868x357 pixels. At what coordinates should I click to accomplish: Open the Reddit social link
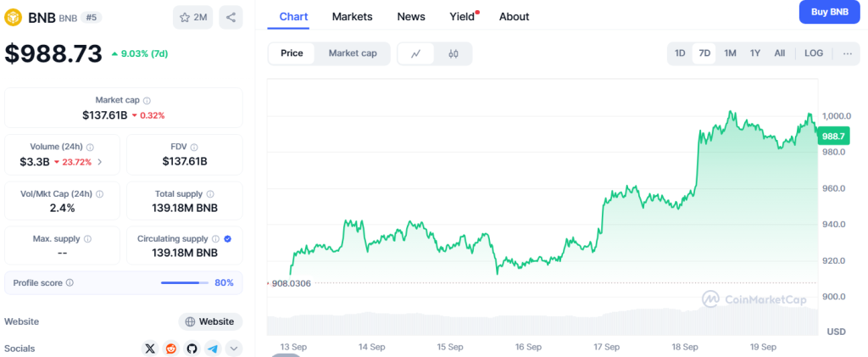coord(171,349)
